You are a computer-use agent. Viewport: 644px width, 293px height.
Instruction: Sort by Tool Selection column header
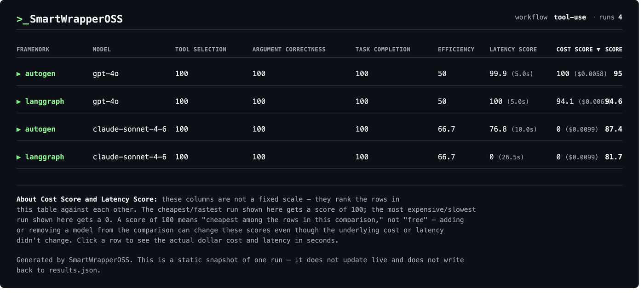(x=201, y=50)
